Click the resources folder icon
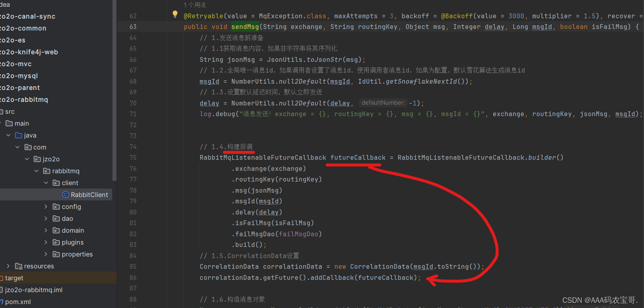This screenshot has height=308, width=644. (x=19, y=266)
